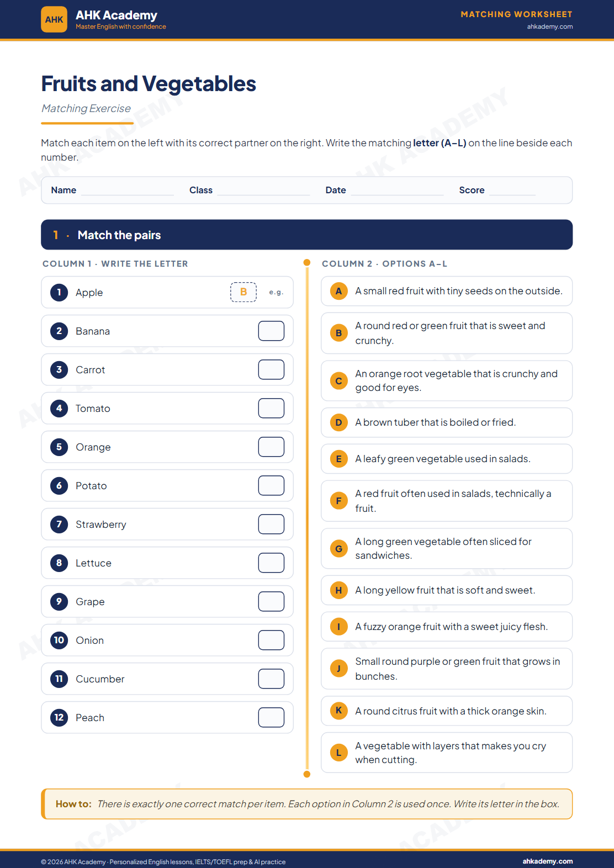Click the answer box for Banana

tap(271, 331)
